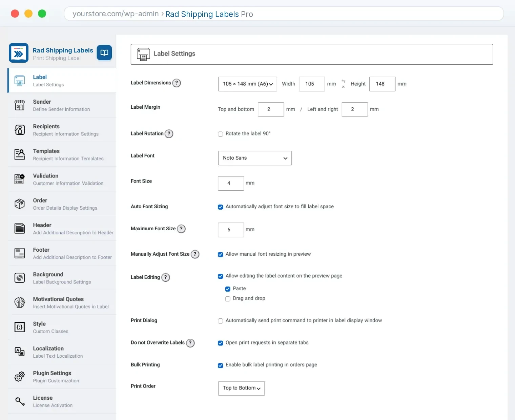515x420 pixels.
Task: Click the browser address bar
Action: tap(284, 14)
